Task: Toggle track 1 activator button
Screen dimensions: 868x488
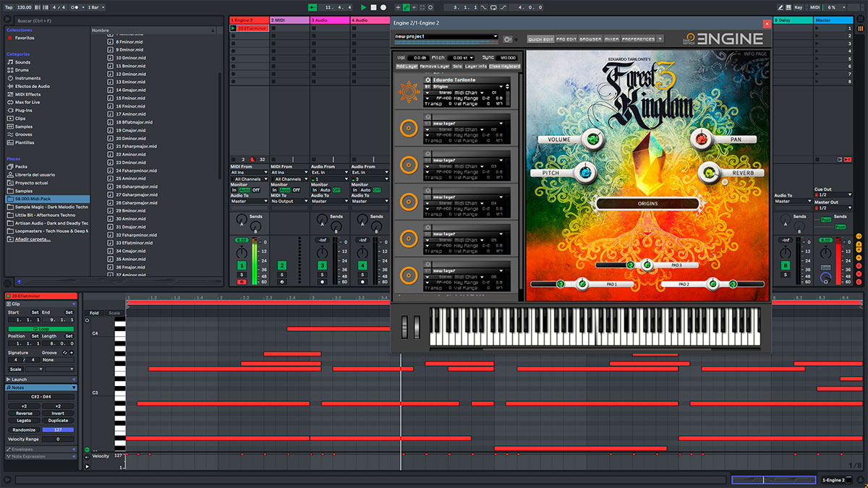Action: tap(242, 265)
